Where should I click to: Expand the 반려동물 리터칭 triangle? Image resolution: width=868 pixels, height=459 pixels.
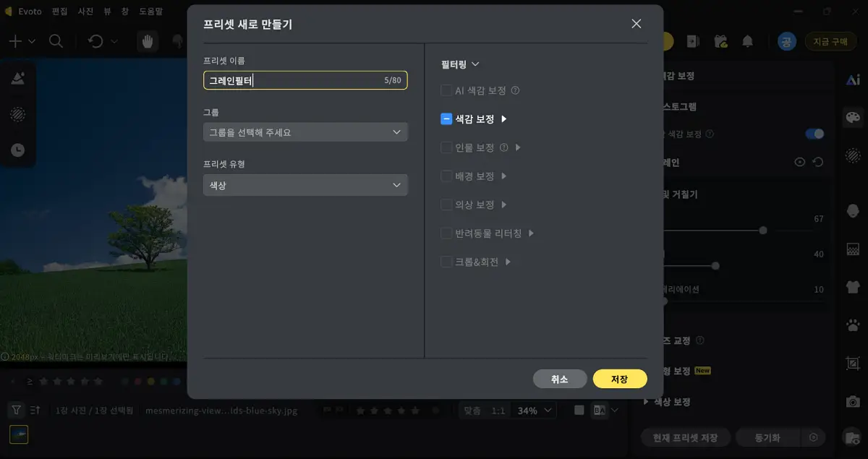click(x=532, y=233)
